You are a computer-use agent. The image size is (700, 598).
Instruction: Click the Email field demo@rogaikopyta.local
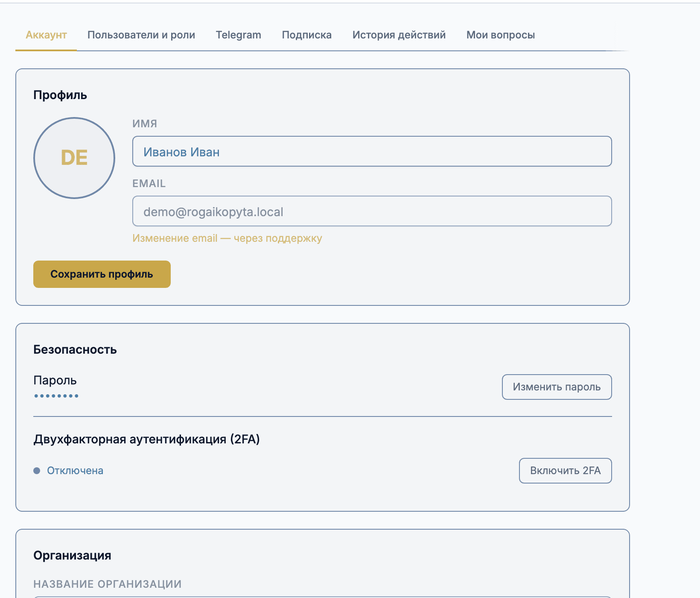(x=372, y=211)
